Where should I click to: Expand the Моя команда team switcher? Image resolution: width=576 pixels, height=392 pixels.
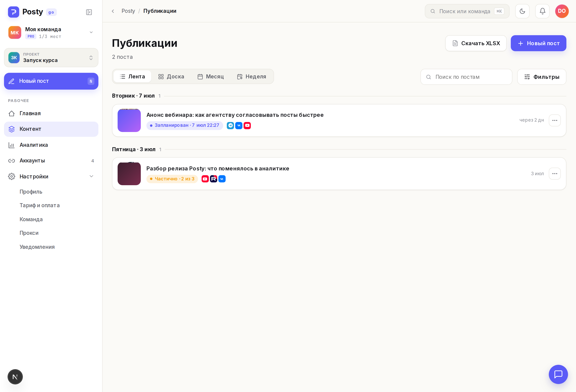(51, 32)
